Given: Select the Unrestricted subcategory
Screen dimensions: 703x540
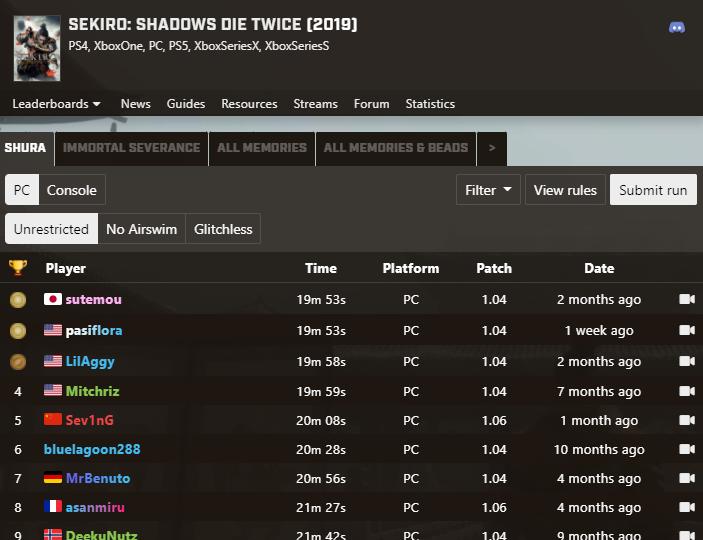Looking at the screenshot, I should pos(51,229).
